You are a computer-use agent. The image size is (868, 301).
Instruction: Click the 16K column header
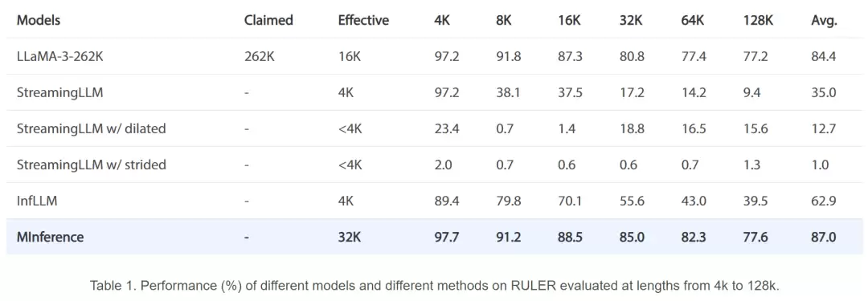coord(568,21)
